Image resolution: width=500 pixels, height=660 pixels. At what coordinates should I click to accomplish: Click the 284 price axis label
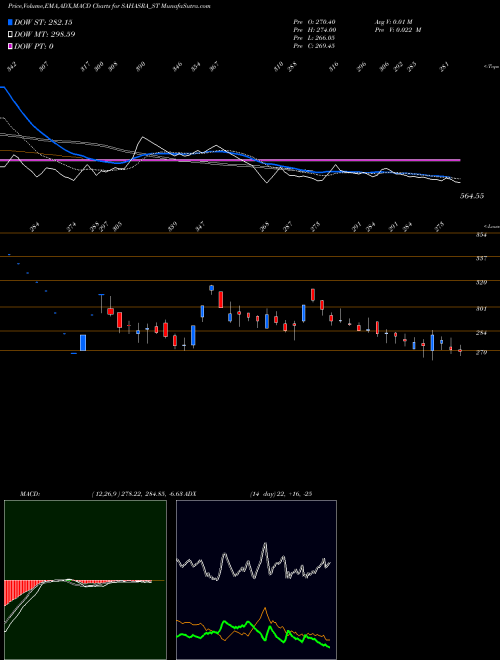pyautogui.click(x=481, y=333)
